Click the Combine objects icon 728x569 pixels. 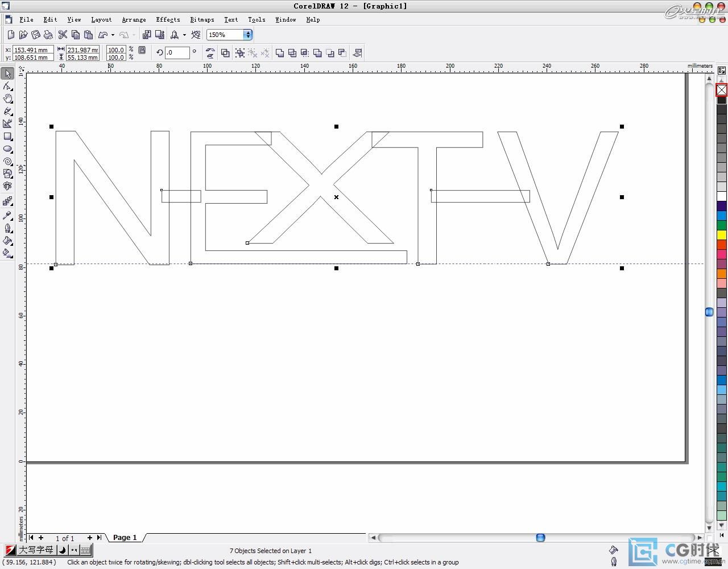[x=225, y=53]
